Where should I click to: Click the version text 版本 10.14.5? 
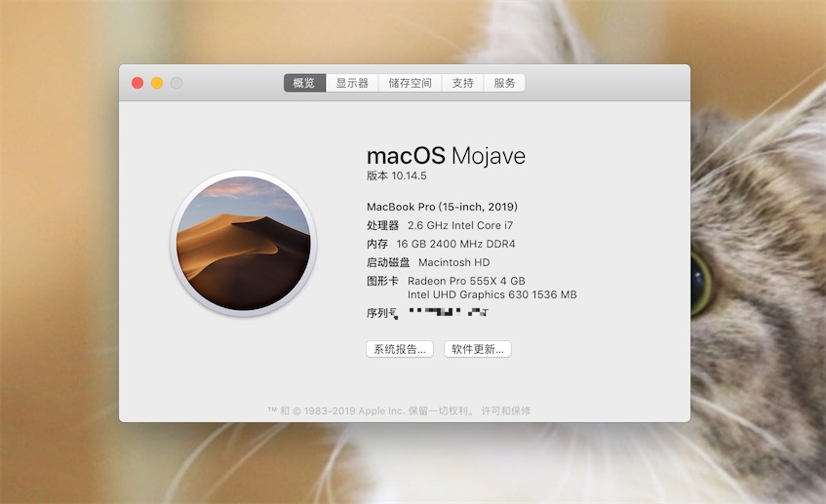click(397, 175)
